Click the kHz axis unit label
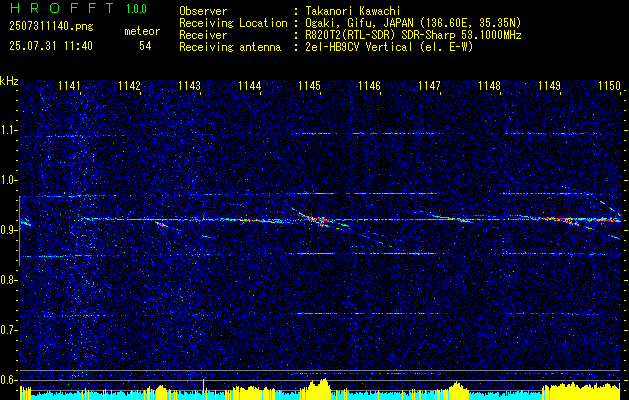629x400 pixels. coord(9,81)
